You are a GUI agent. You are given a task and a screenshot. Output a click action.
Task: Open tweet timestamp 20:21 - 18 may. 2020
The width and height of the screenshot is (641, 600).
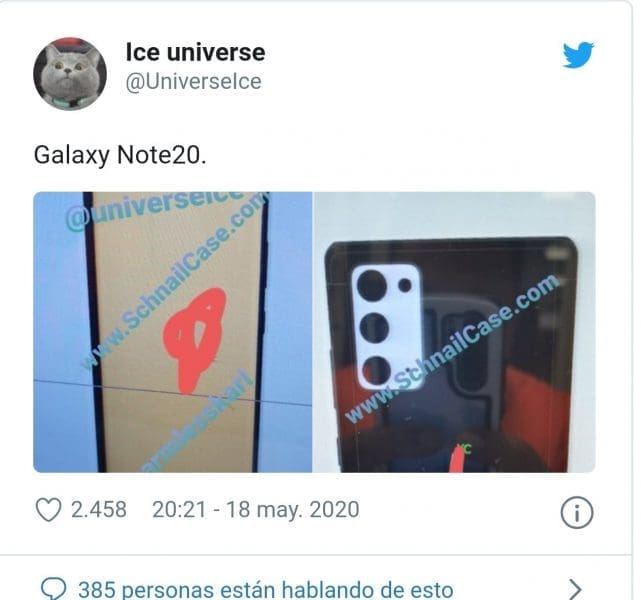256,510
